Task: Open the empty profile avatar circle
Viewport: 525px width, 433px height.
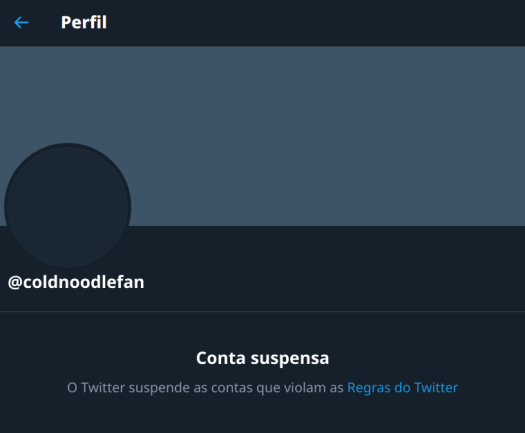Action: 68,205
